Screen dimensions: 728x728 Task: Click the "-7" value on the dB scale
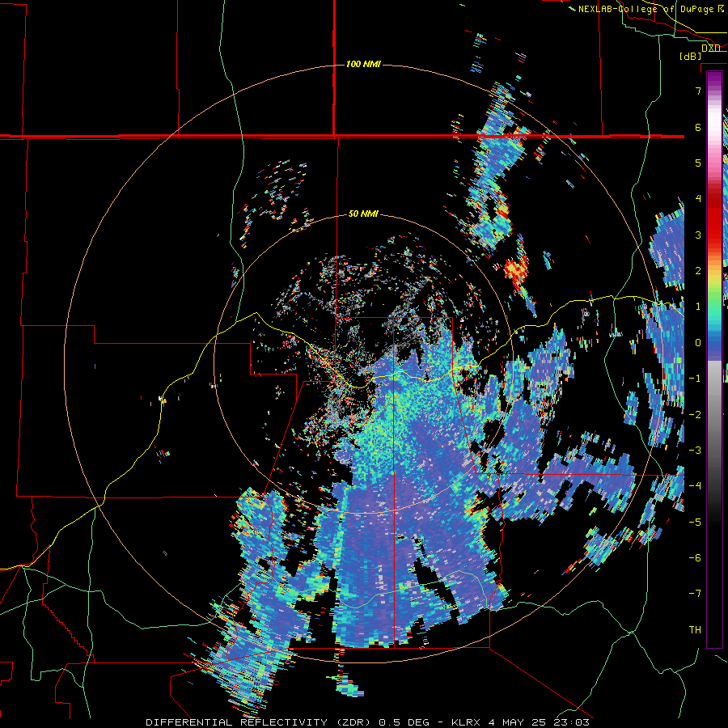[x=695, y=594]
